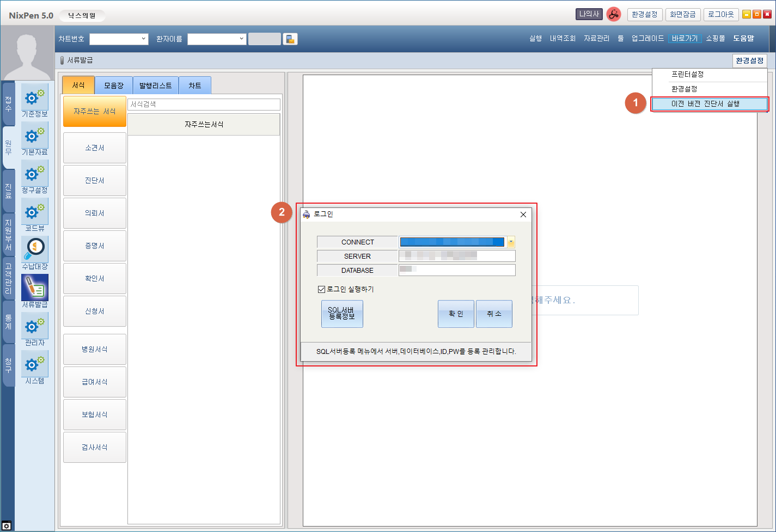
Task: Click the patient search icon beside name field
Action: 290,39
